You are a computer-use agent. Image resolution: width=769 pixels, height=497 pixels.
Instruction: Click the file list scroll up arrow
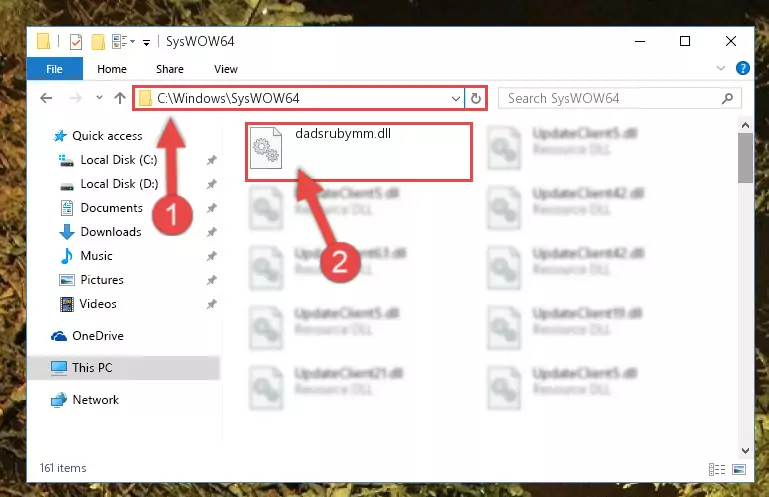[745, 126]
